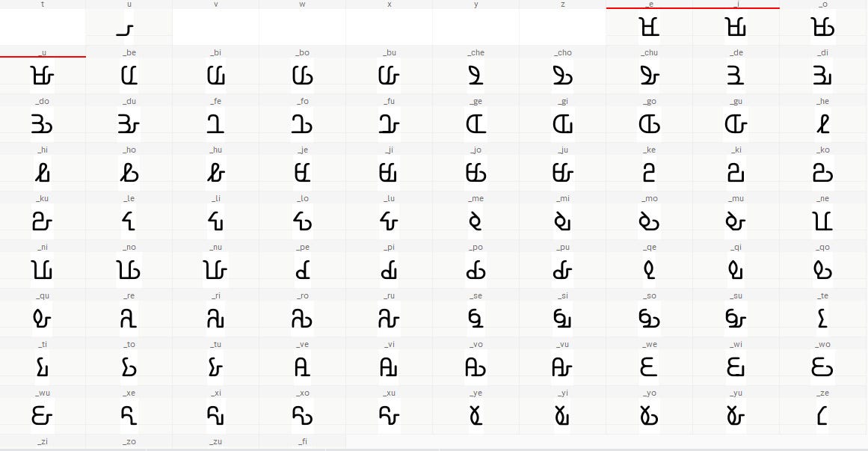
Task: Select the _ko glyph cell
Action: click(x=823, y=168)
